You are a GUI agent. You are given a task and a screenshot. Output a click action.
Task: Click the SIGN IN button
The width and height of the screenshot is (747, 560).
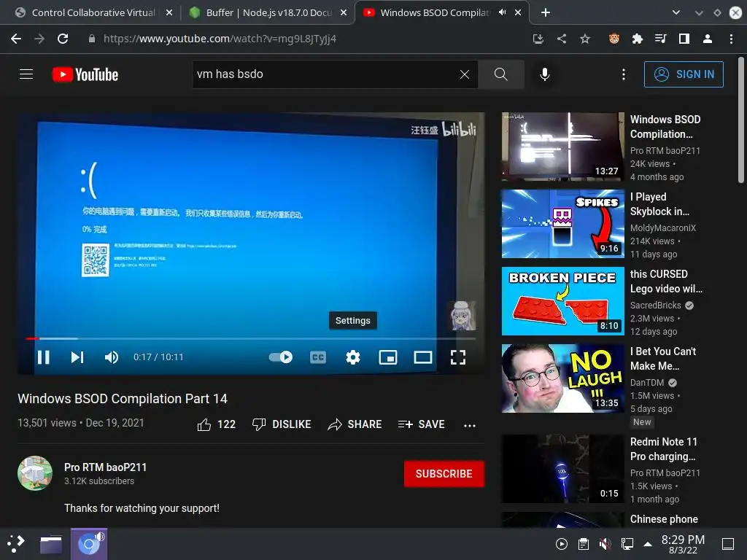(x=684, y=74)
